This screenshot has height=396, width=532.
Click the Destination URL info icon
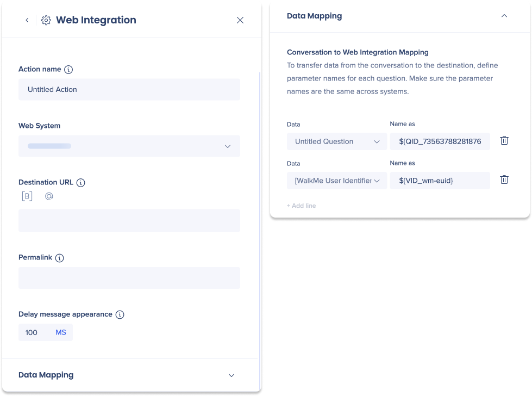(81, 183)
